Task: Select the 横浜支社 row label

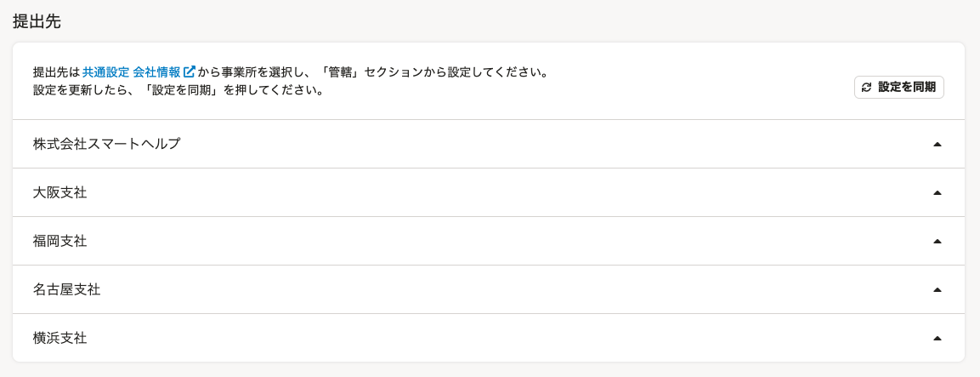Action: click(59, 339)
